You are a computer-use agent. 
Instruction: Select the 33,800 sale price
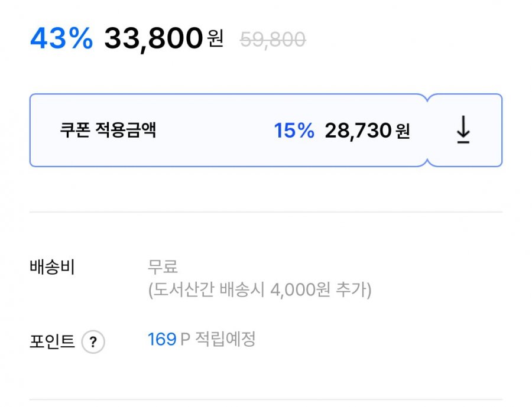click(x=154, y=39)
